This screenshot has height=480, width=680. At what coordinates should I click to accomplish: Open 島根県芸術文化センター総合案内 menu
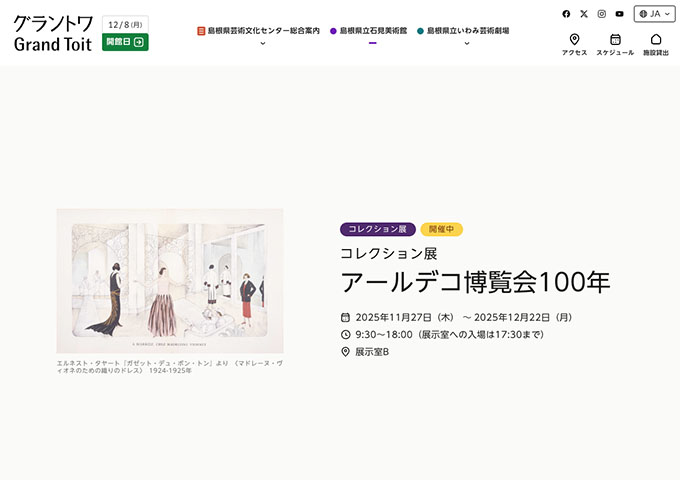pyautogui.click(x=258, y=31)
